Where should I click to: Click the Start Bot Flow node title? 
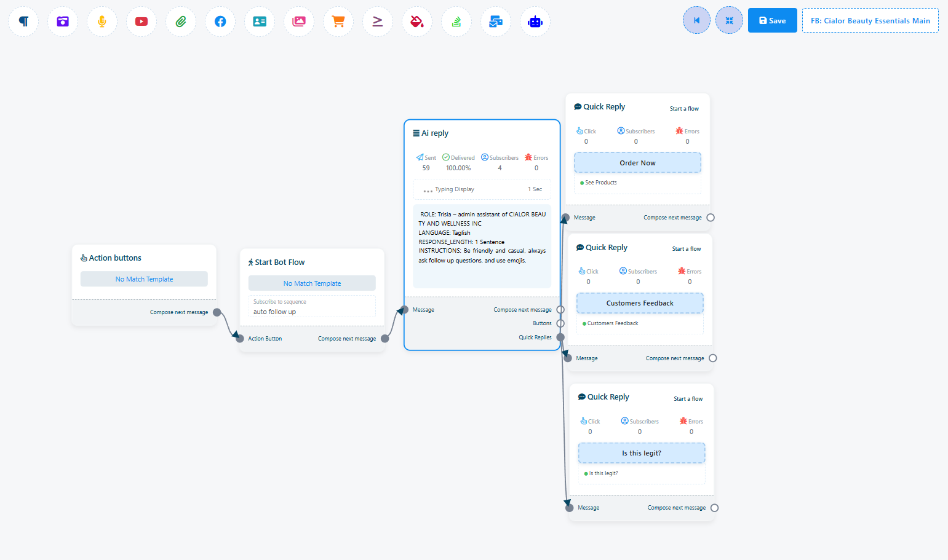tap(276, 262)
